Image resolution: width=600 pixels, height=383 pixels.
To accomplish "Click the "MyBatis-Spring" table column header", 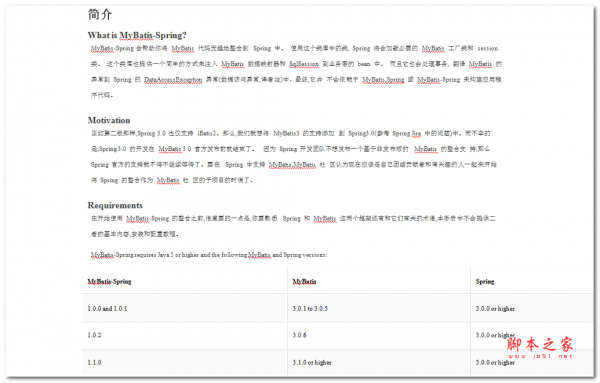I will click(x=109, y=282).
